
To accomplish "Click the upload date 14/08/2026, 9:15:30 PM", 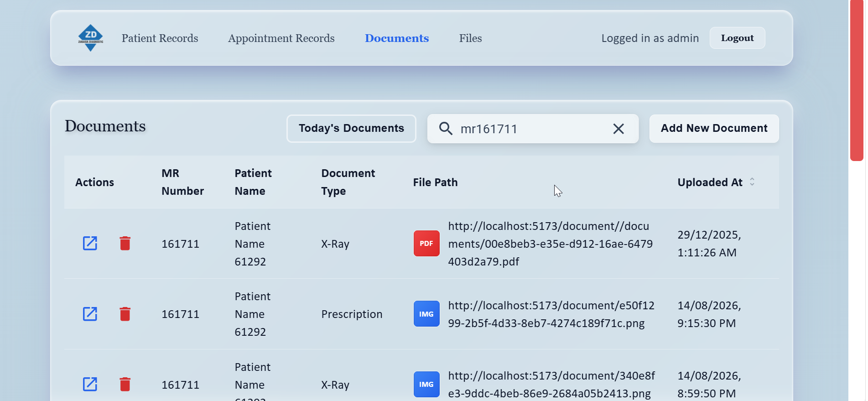I will pyautogui.click(x=709, y=314).
